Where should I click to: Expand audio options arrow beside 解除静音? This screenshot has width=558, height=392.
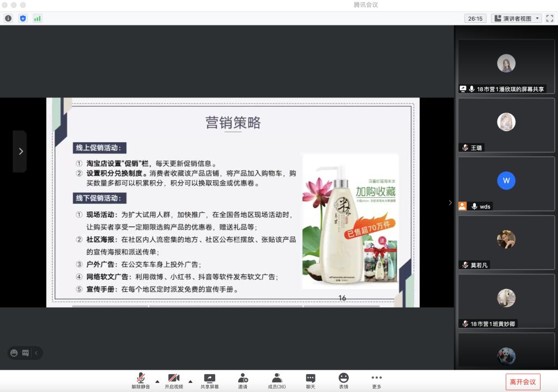tap(157, 381)
